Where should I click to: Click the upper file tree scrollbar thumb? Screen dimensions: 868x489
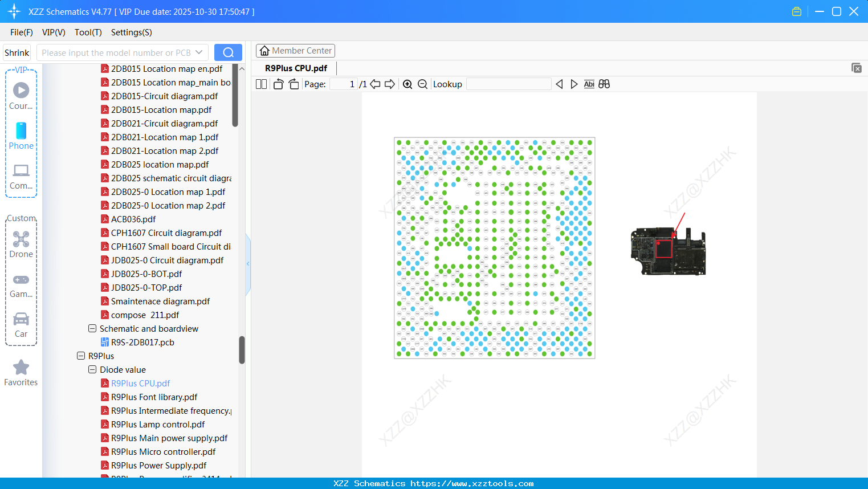point(235,95)
